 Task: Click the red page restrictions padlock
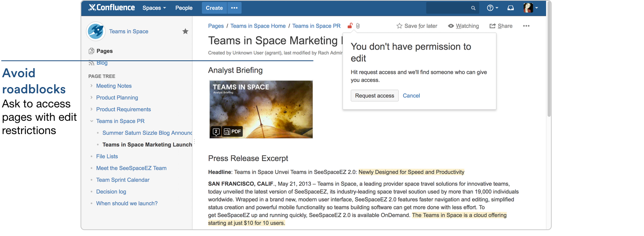tap(350, 26)
